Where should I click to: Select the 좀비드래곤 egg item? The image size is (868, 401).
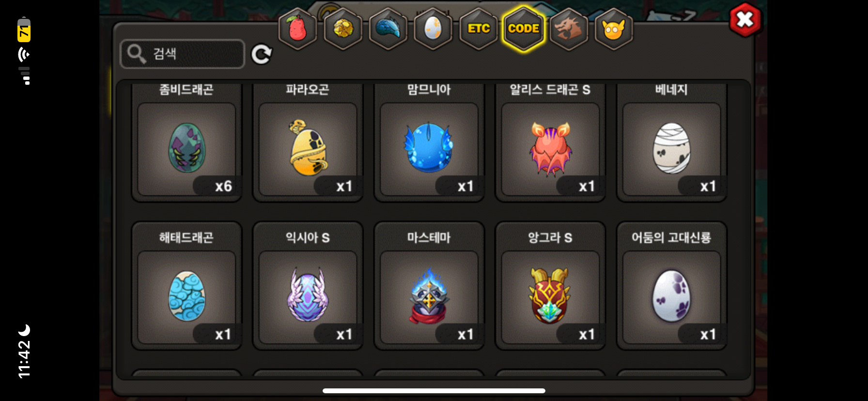(186, 142)
